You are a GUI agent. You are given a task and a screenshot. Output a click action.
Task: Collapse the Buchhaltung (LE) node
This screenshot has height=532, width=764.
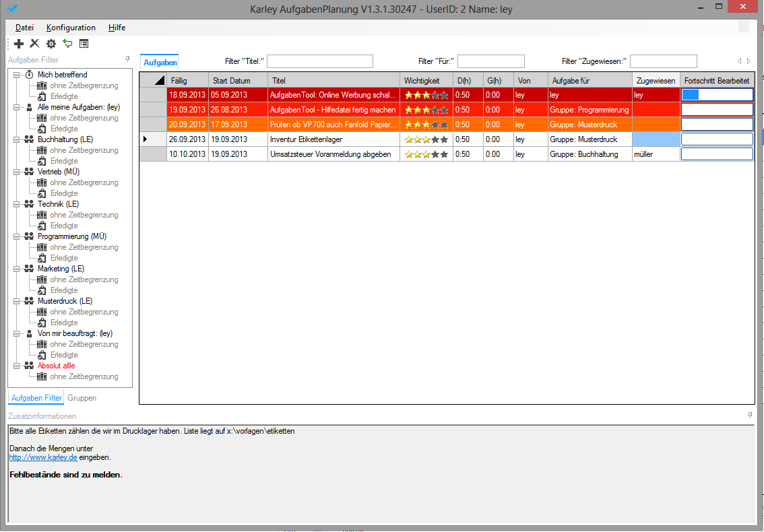click(x=16, y=139)
